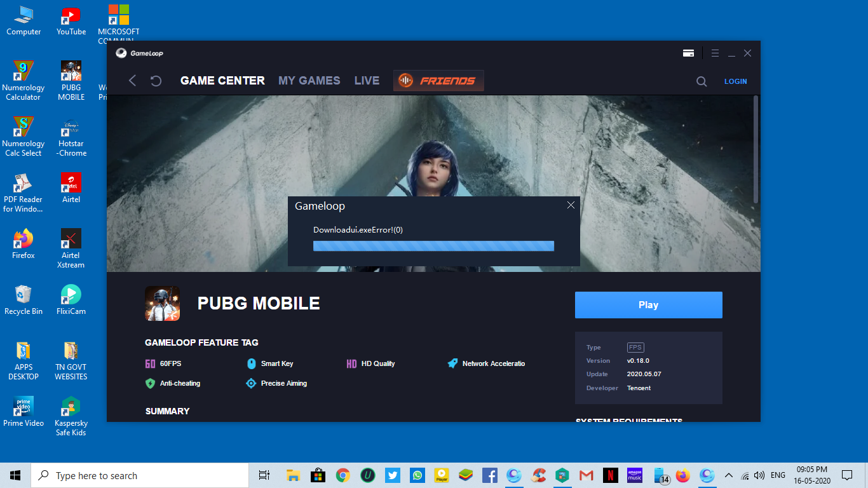
Task: Select the Numerology Calc Select icon
Action: pos(24,137)
